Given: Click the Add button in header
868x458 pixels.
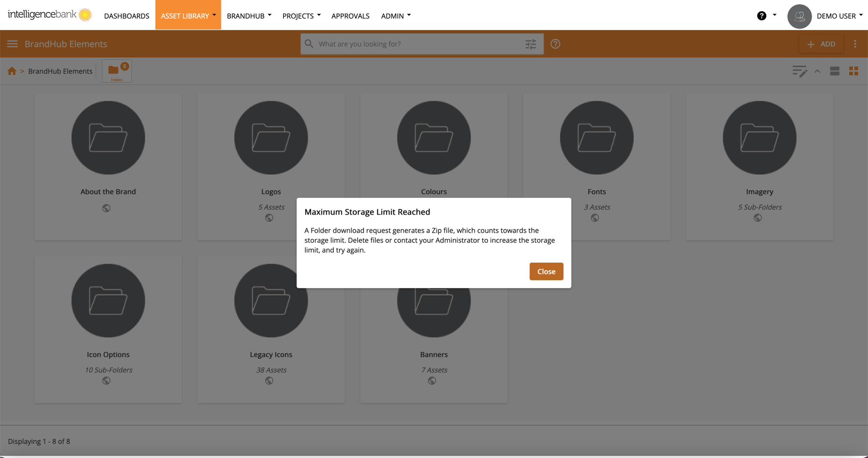Looking at the screenshot, I should point(821,44).
